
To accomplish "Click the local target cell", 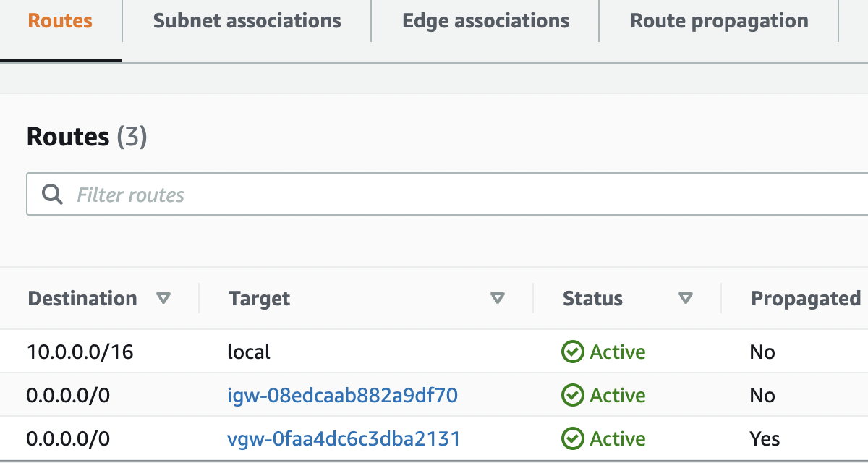I will [249, 352].
